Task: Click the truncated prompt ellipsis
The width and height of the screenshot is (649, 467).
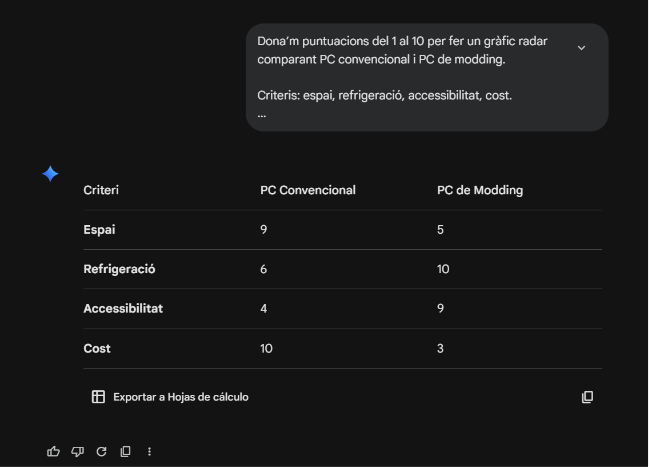Action: [x=262, y=116]
